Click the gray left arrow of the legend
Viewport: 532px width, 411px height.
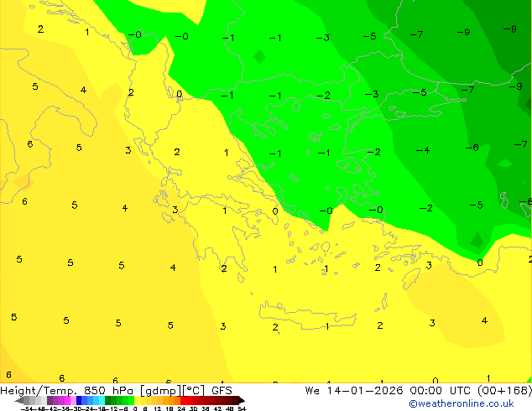[x=19, y=400]
